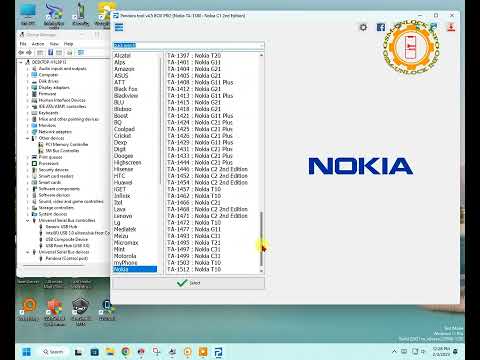Image resolution: width=480 pixels, height=360 pixels.
Task: Expand Display adapters in Device Manager
Action: [x=28, y=88]
